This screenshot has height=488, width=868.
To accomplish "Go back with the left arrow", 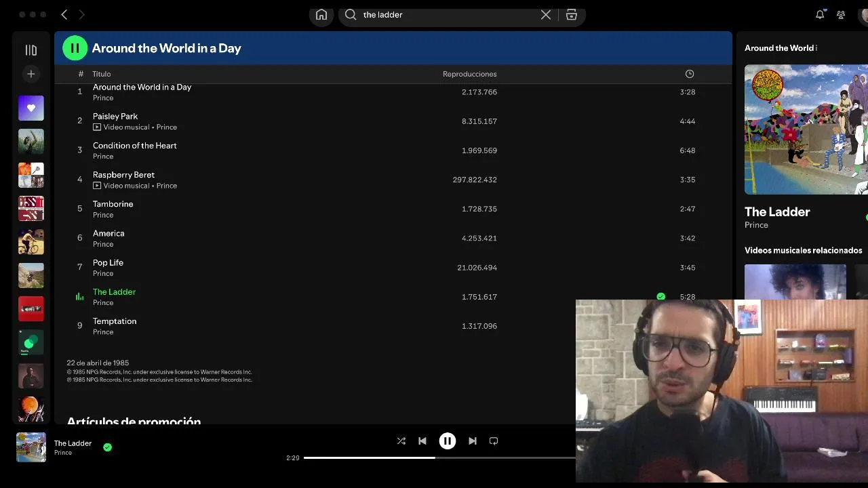I will pos(64,14).
